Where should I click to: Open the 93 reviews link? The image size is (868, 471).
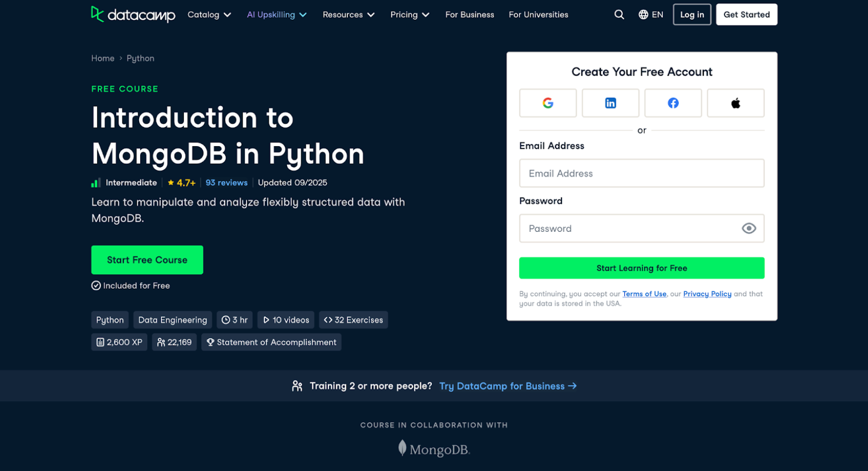coord(226,182)
